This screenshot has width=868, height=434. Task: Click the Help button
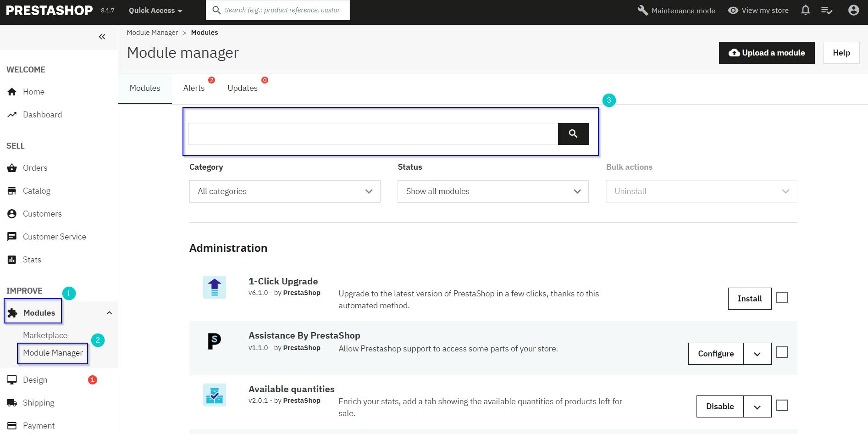coord(841,53)
